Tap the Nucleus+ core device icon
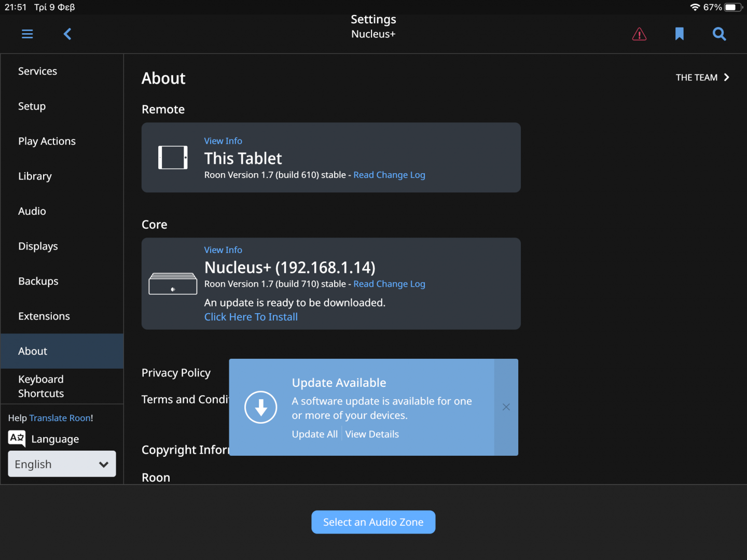The height and width of the screenshot is (560, 747). tap(173, 284)
